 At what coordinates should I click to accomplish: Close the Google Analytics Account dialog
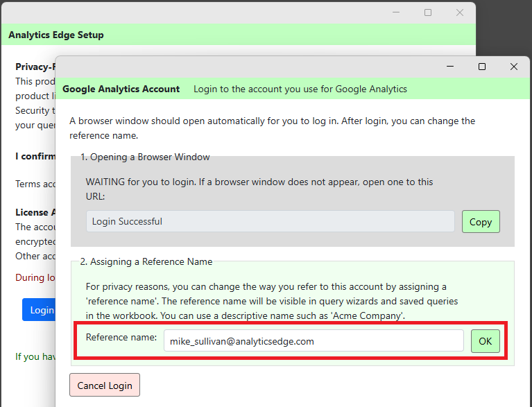pyautogui.click(x=513, y=67)
